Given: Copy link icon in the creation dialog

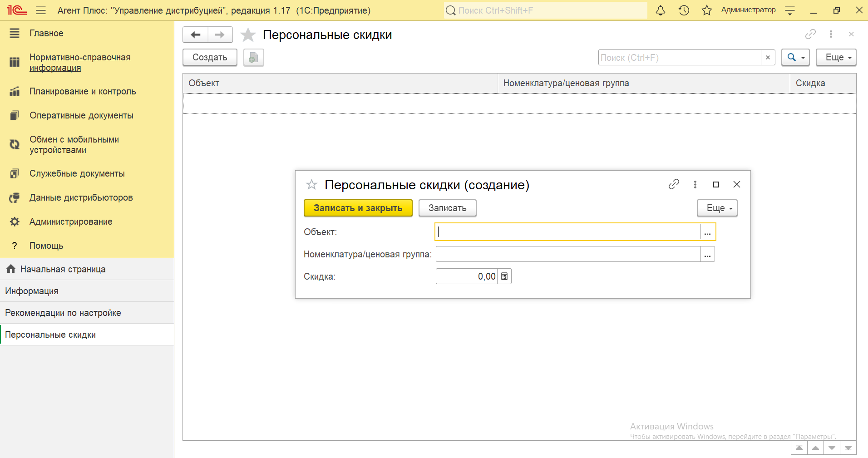Looking at the screenshot, I should tap(674, 184).
